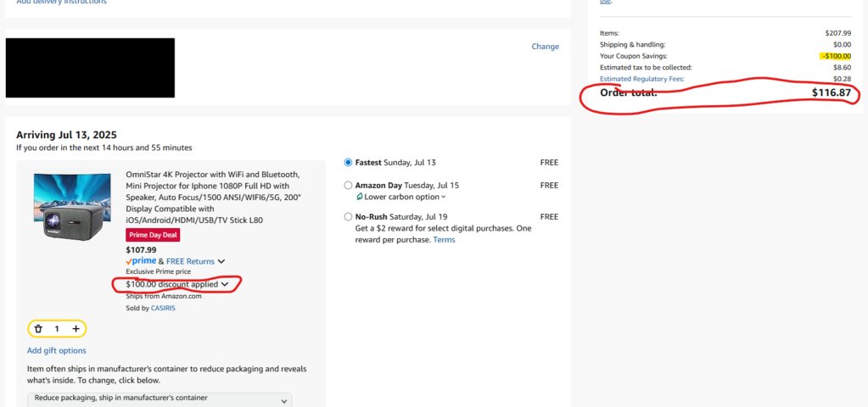Open Reduce packaging container dropdown

(160, 400)
